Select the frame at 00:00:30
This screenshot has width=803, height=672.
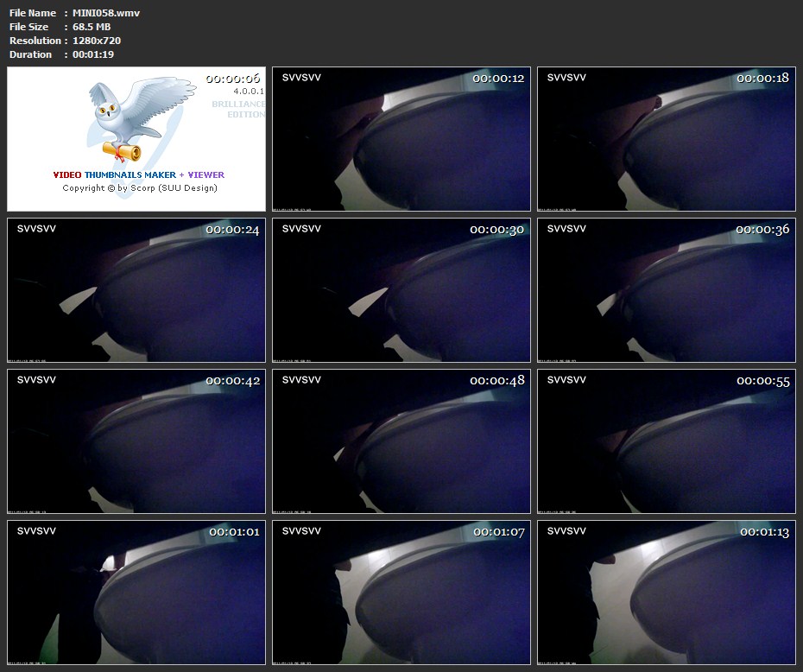click(401, 290)
